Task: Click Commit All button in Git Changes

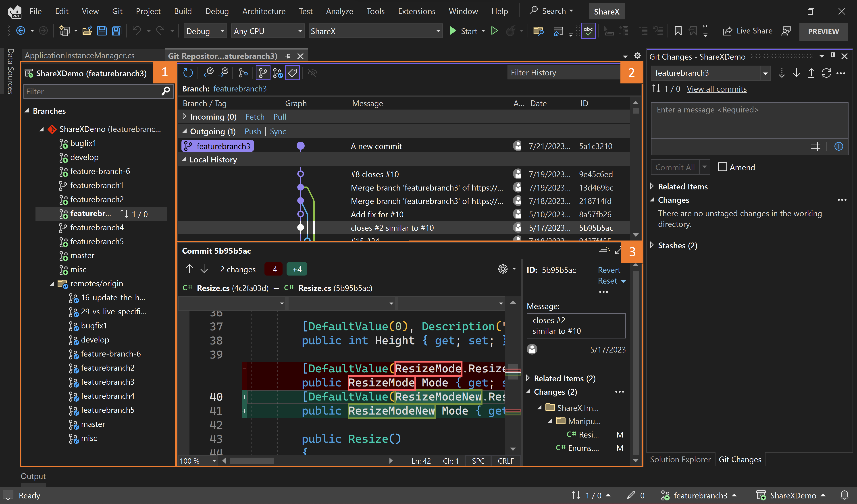Action: [673, 167]
